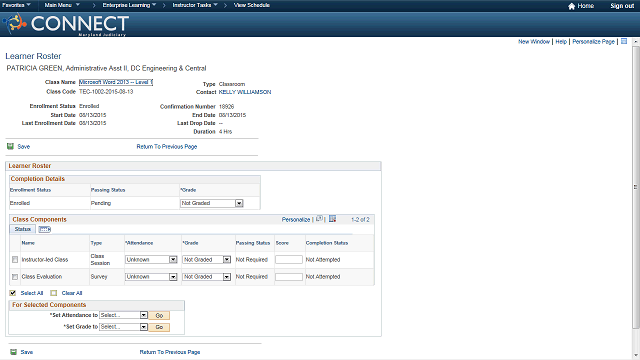Download Class Components grid to spreadsheet
This screenshot has width=640, height=360.
(x=333, y=219)
